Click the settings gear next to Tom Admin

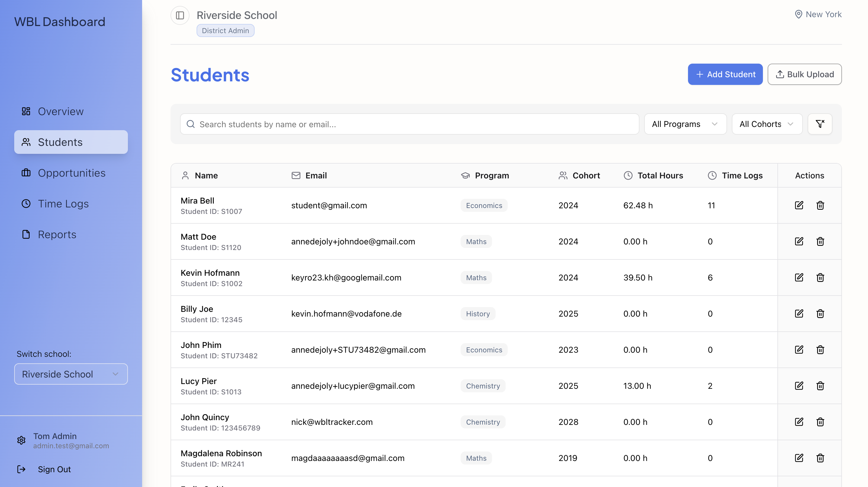21,440
